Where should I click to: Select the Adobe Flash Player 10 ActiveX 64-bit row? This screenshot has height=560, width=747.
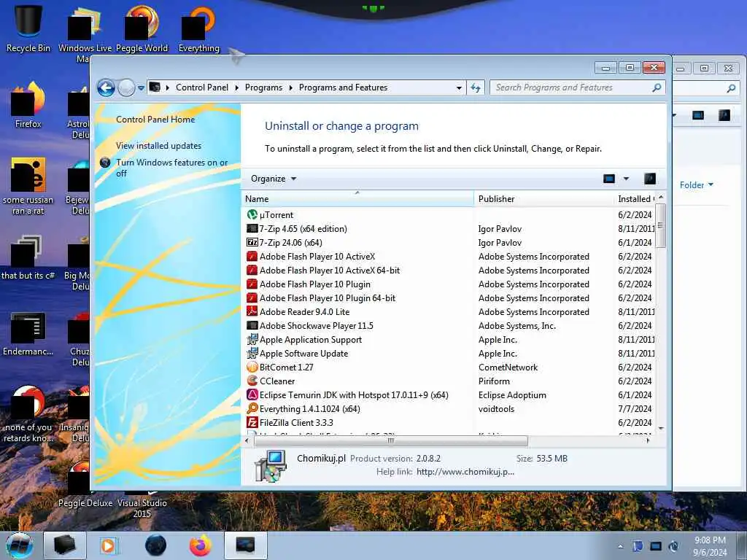[x=449, y=270]
